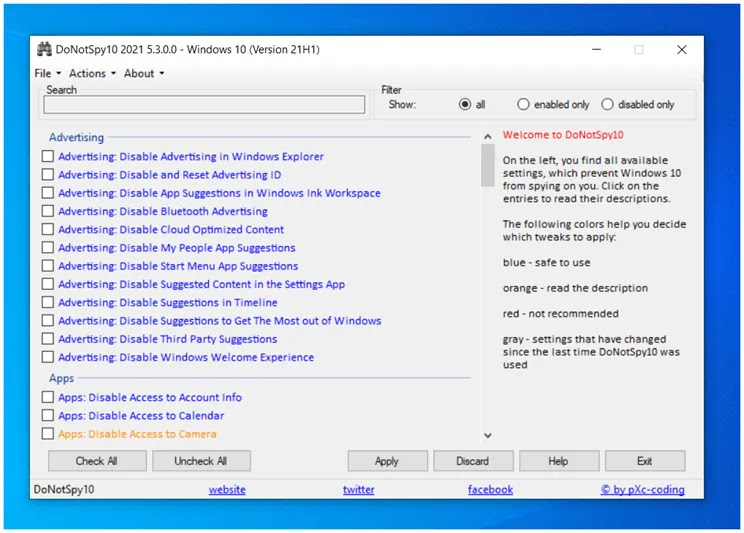This screenshot has width=744, height=533.
Task: Click the 'orange - read the description' text
Action: 575,288
